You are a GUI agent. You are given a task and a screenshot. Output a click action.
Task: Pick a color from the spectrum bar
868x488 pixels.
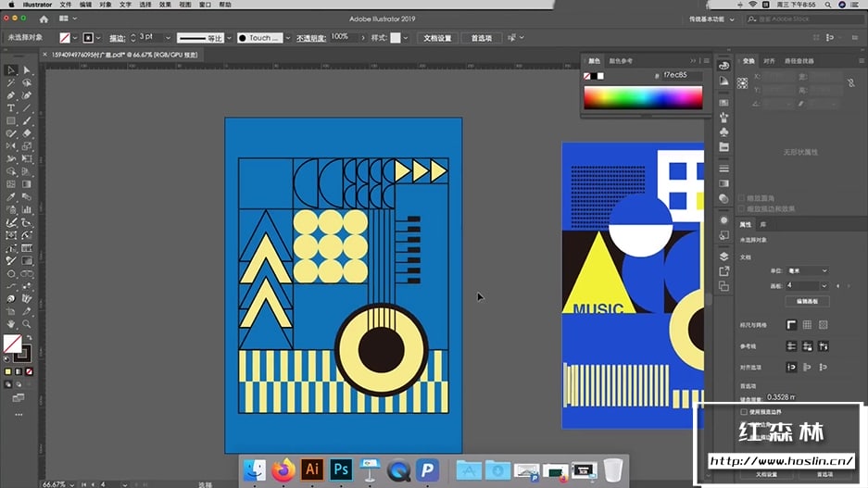[643, 97]
